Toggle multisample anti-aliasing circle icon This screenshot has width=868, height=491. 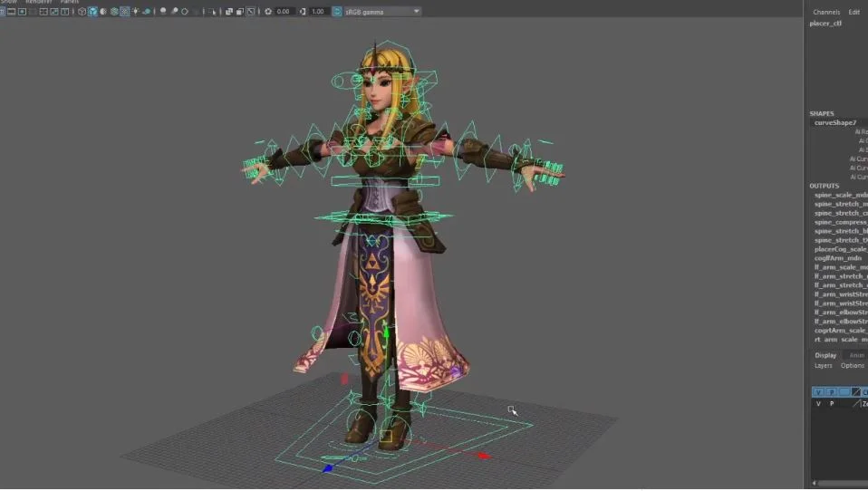click(184, 12)
